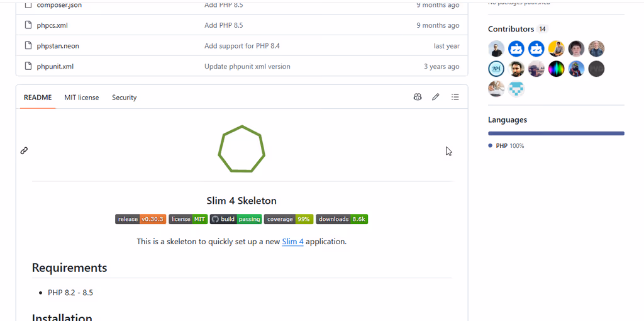Click the green Slim heptagon logo
The height and width of the screenshot is (321, 644).
pyautogui.click(x=241, y=149)
